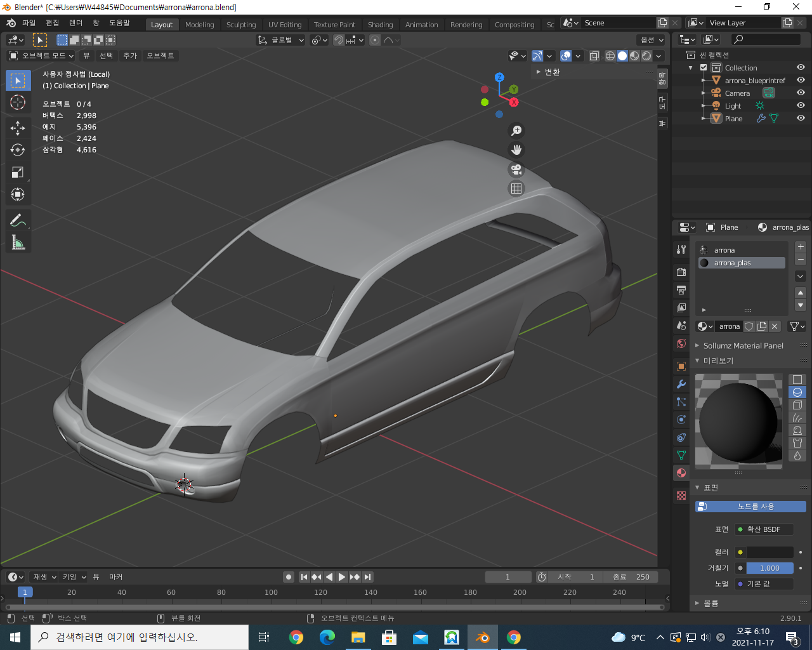Switch to the Sculpting workspace tab
This screenshot has height=650, width=812.
(x=241, y=25)
